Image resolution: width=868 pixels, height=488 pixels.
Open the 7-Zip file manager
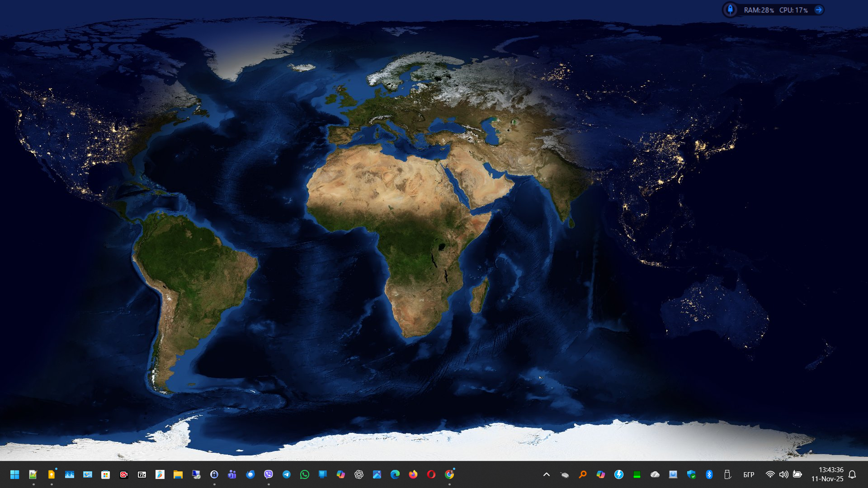pyautogui.click(x=142, y=474)
